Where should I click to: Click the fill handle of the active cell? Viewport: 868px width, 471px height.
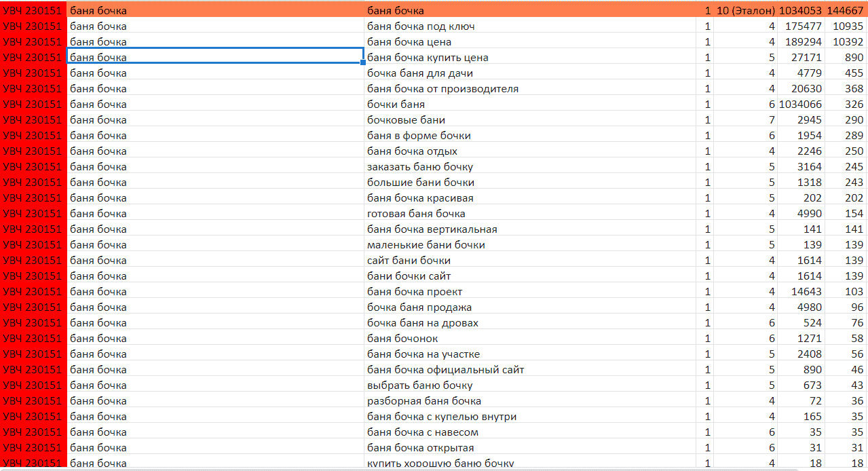(x=363, y=62)
